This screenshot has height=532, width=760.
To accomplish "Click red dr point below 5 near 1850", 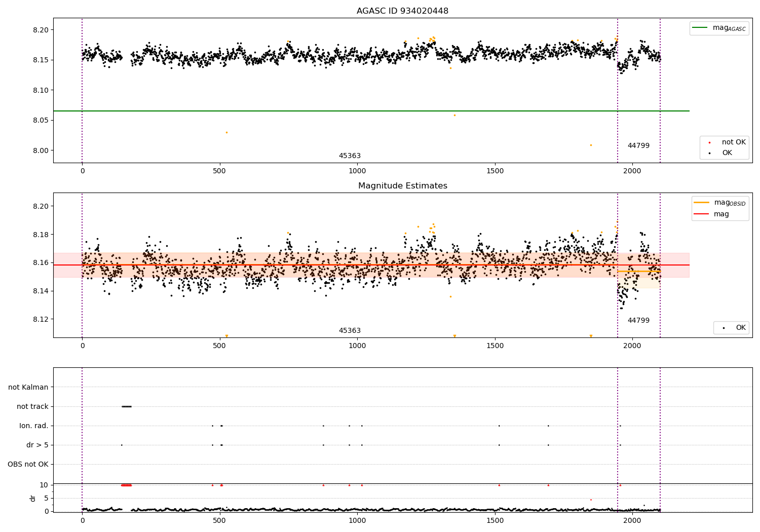I will click(591, 500).
